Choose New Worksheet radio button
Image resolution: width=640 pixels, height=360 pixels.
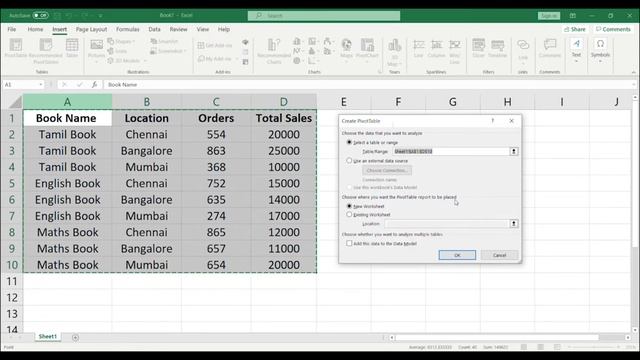(349, 206)
